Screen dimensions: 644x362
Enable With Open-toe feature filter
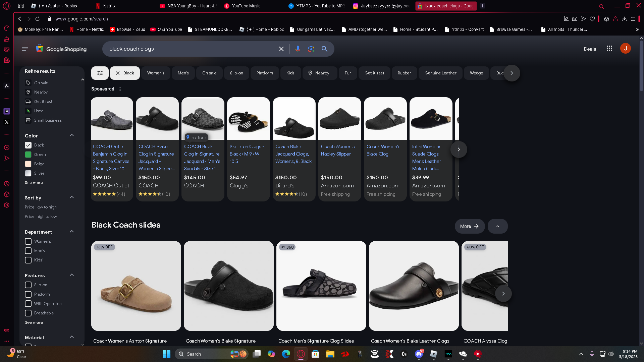coord(28,304)
